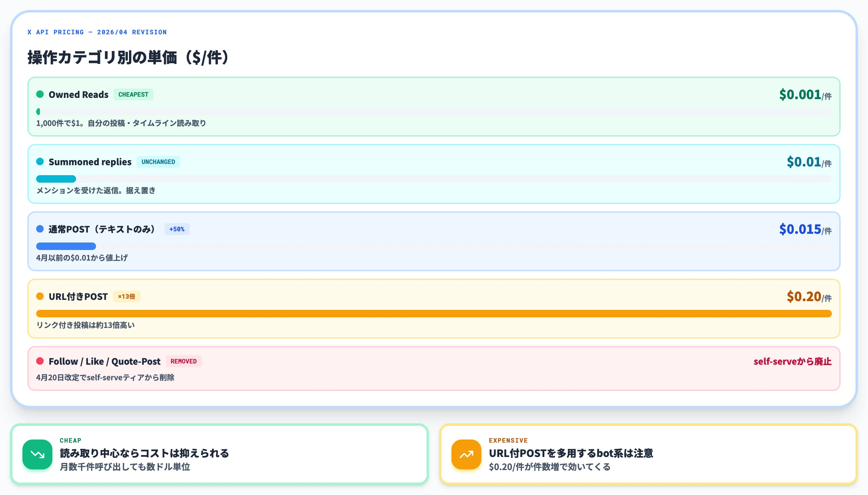The height and width of the screenshot is (495, 868).
Task: Click the orange URL付きPOST price bar
Action: (x=434, y=314)
